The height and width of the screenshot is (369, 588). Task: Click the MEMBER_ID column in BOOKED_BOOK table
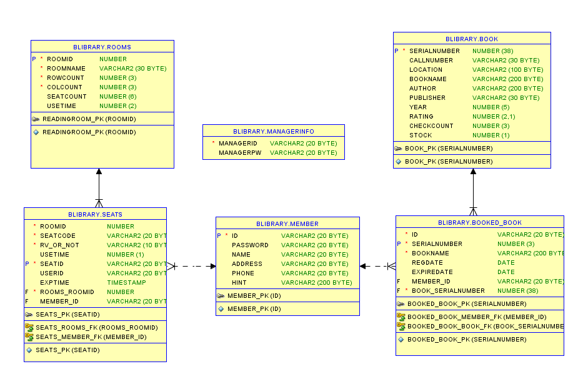[x=431, y=282]
